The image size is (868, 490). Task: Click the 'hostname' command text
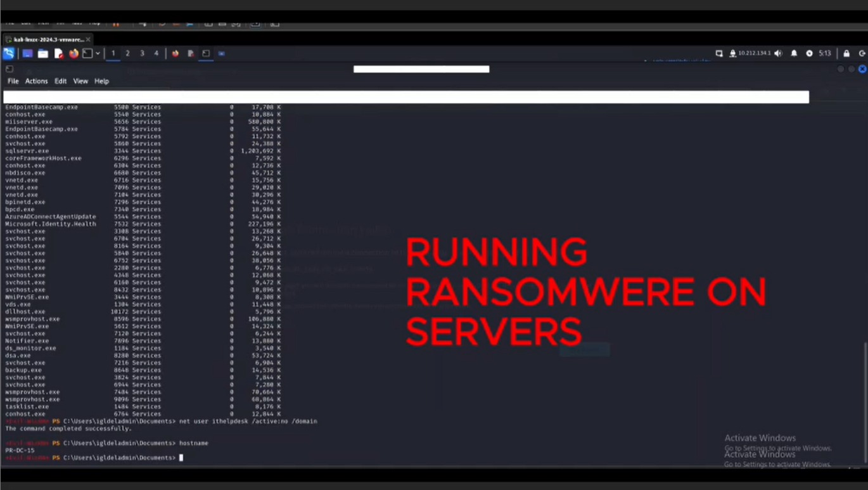tap(193, 443)
